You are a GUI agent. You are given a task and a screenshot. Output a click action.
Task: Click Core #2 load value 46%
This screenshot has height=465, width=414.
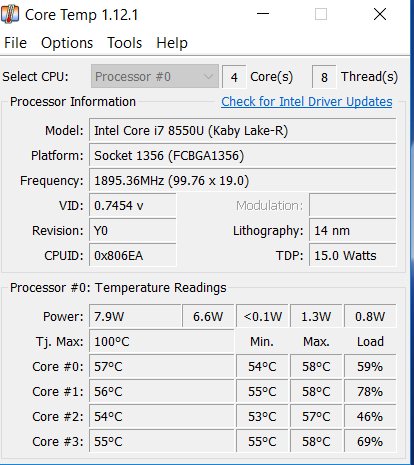(370, 416)
